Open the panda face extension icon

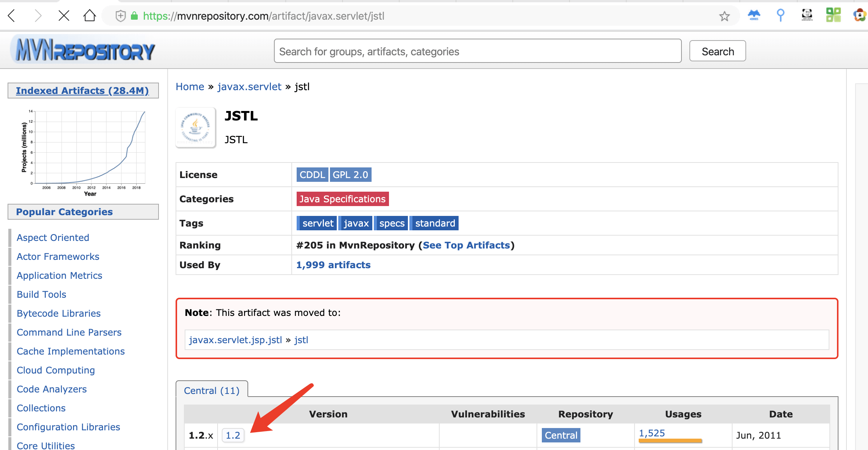click(x=807, y=15)
